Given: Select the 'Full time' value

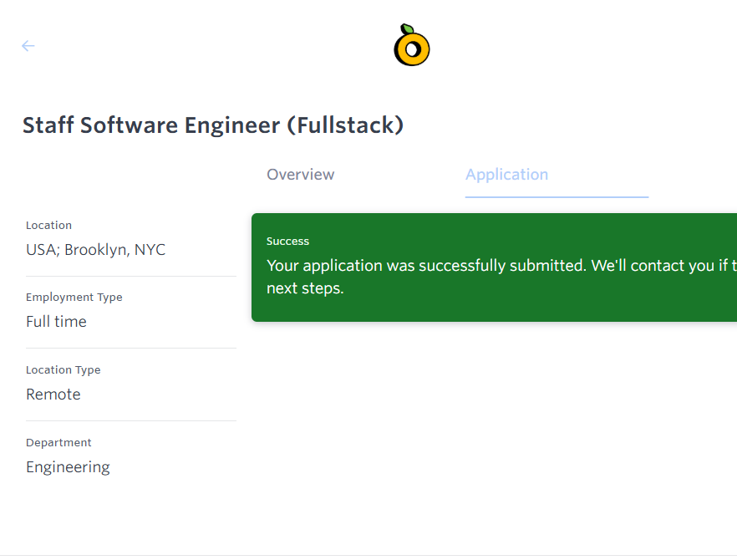Looking at the screenshot, I should coord(56,322).
